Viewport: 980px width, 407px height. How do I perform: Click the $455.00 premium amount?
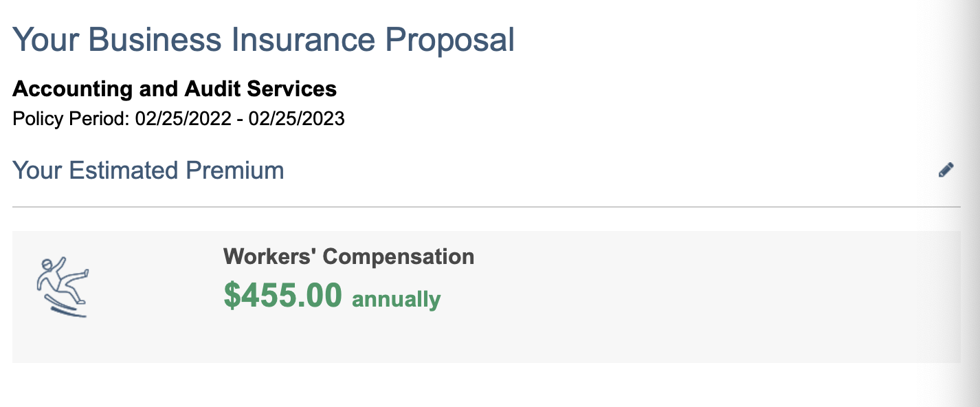pyautogui.click(x=282, y=295)
